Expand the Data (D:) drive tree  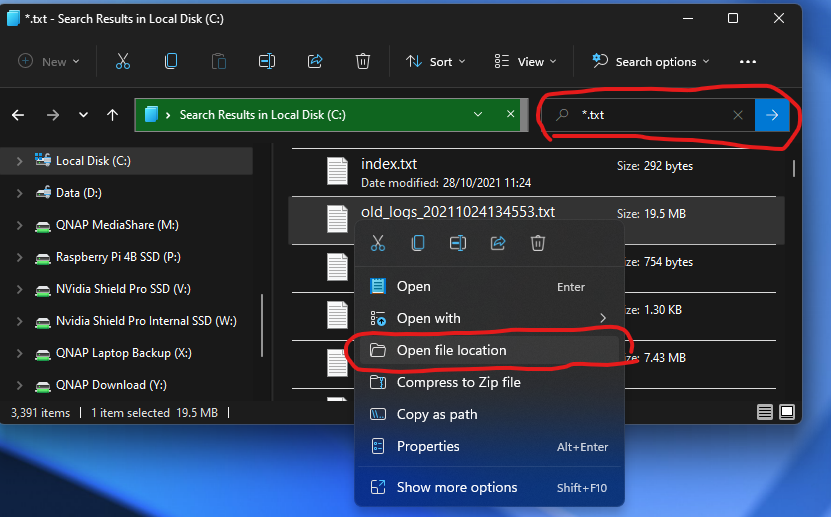click(19, 193)
